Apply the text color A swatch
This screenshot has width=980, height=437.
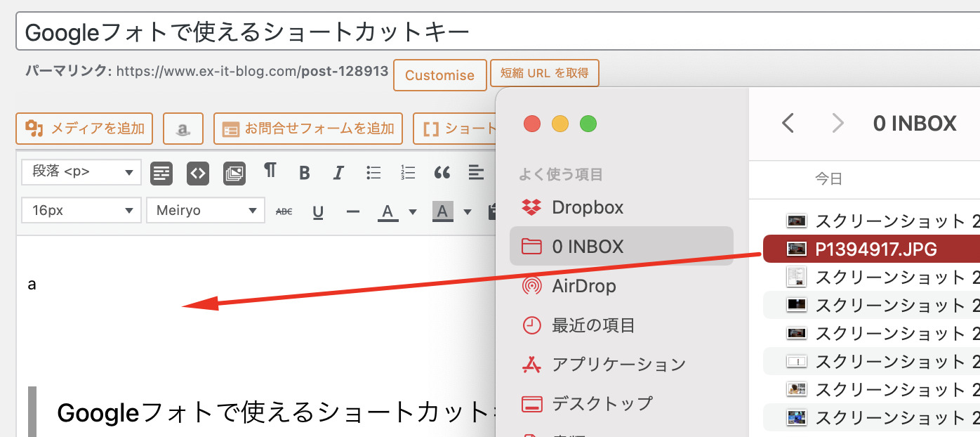[x=388, y=211]
